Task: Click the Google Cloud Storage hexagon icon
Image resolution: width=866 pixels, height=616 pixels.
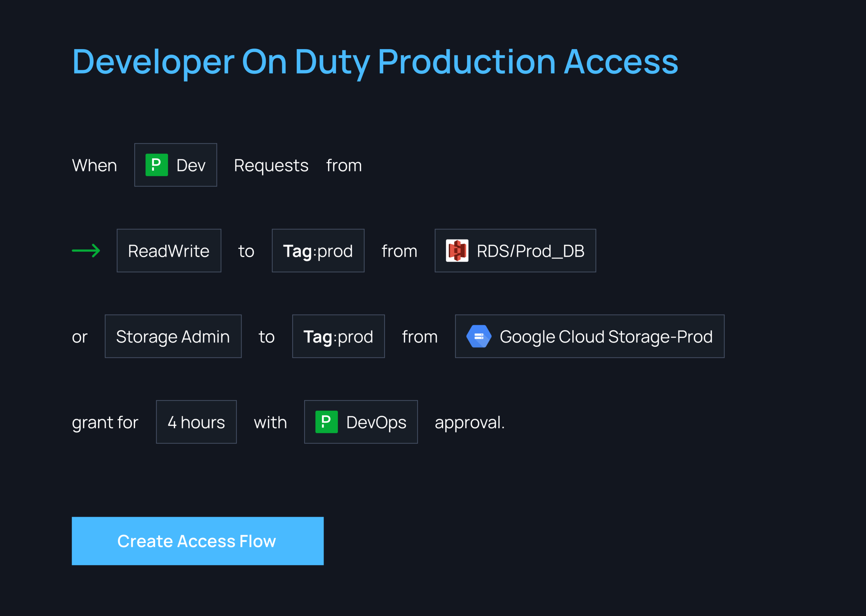Action: 479,336
